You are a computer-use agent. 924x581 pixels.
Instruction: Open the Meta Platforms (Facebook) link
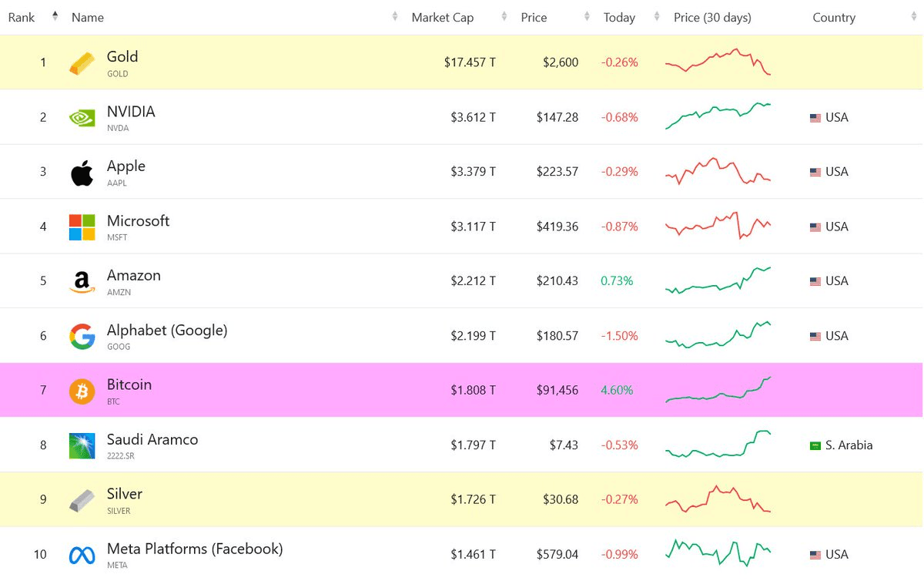click(x=195, y=549)
